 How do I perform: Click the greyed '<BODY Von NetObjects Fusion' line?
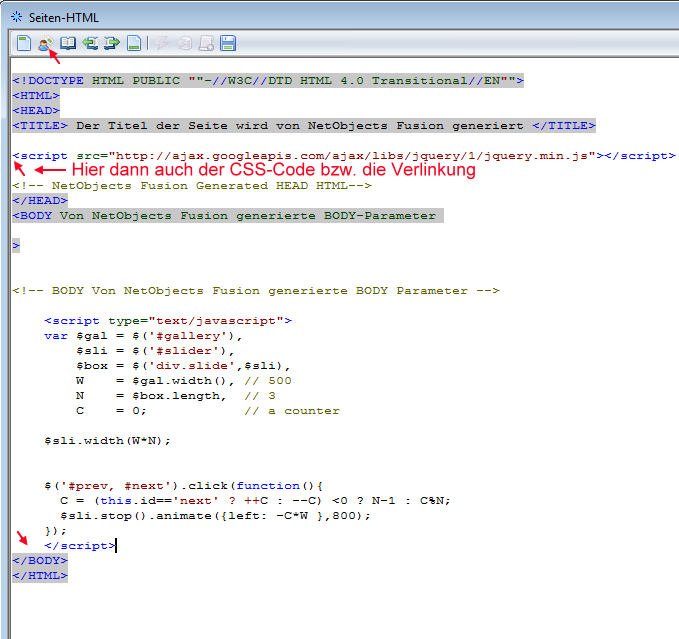pyautogui.click(x=228, y=216)
